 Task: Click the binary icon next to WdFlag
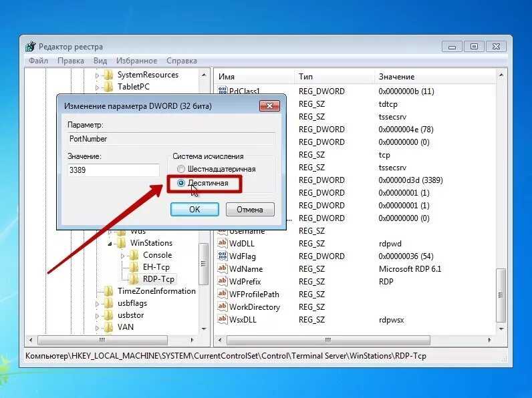(223, 256)
